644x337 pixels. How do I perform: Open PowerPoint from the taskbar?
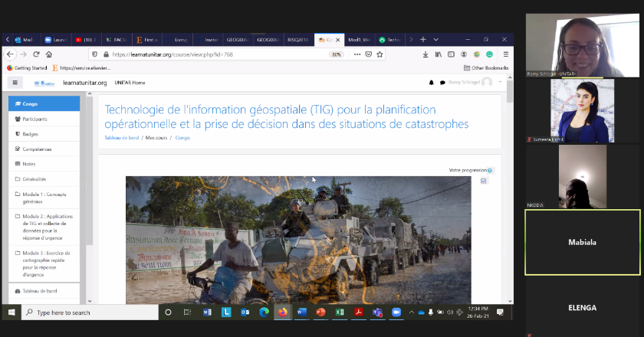(321, 312)
